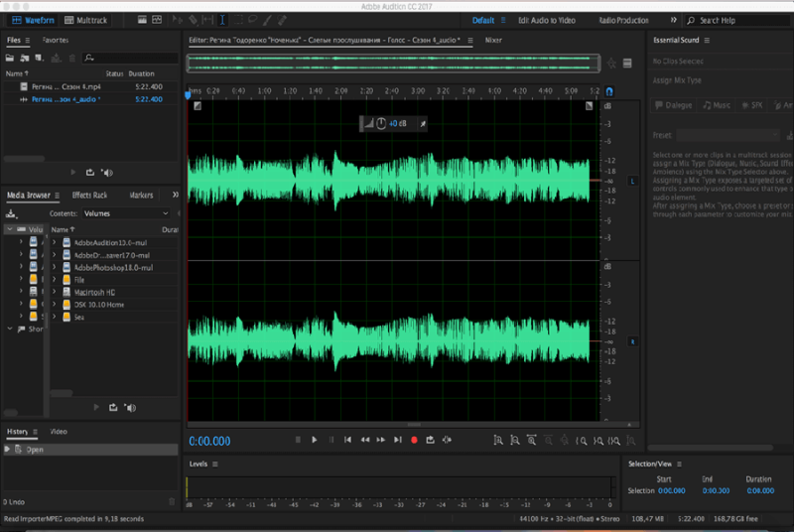Select the Time Selection tool
The height and width of the screenshot is (532, 794).
[x=222, y=20]
